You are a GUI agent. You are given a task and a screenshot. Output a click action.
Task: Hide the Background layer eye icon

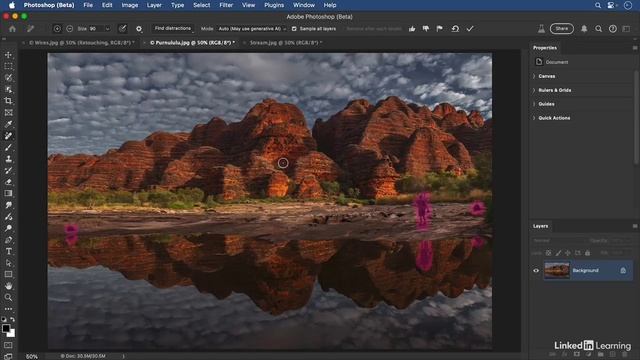[536, 270]
